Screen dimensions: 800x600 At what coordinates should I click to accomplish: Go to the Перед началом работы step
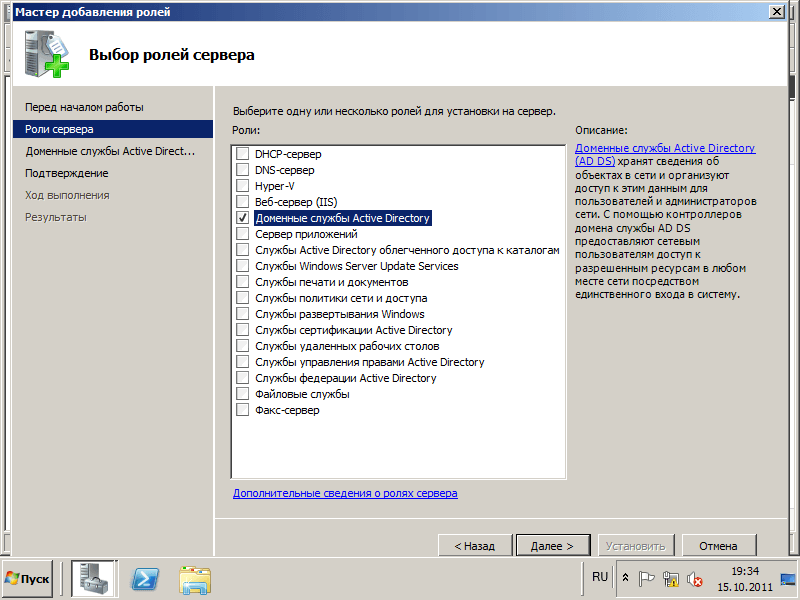pyautogui.click(x=84, y=107)
